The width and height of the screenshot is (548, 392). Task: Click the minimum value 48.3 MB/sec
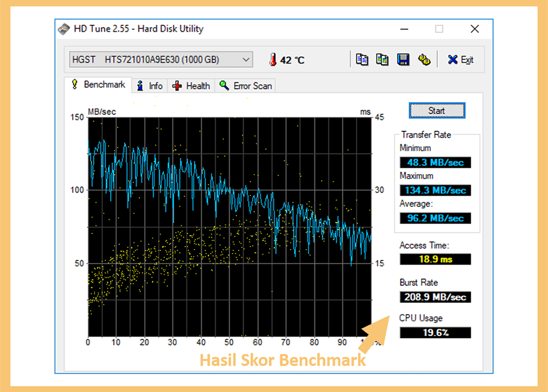click(x=435, y=163)
